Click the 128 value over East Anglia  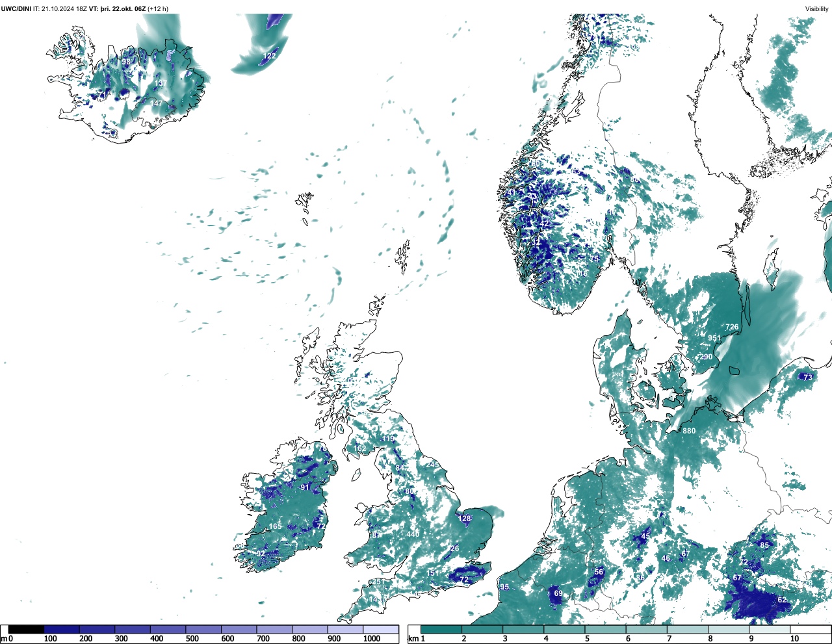click(x=464, y=519)
